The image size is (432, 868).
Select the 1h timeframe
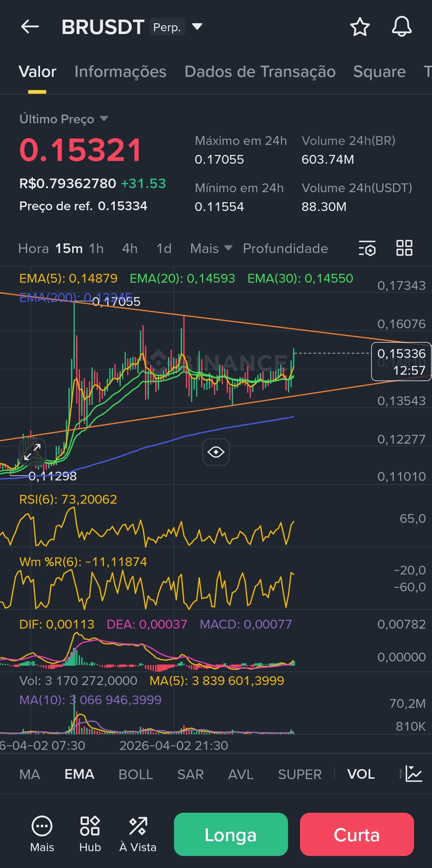click(96, 248)
